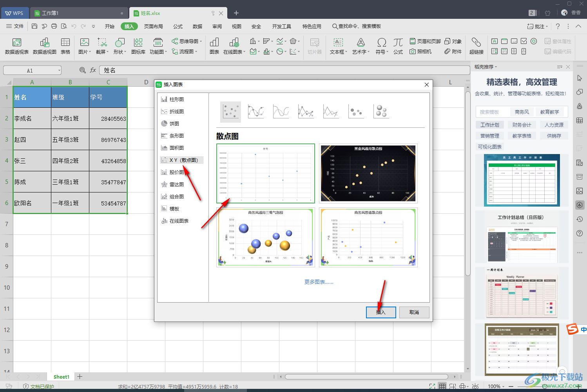The width and height of the screenshot is (587, 392).
Task: Click the 取消 button in chart dialog
Action: click(414, 312)
